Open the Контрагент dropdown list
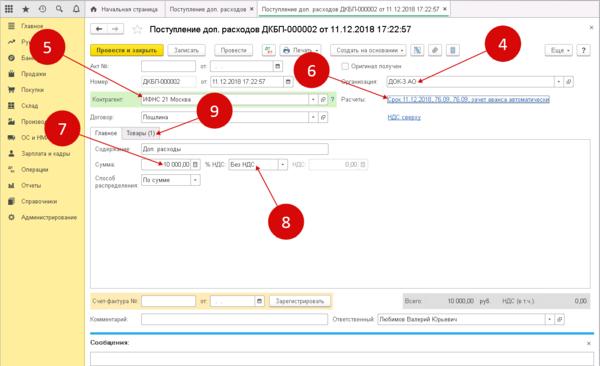Screen dimensions: 600x366 pyautogui.click(x=313, y=100)
